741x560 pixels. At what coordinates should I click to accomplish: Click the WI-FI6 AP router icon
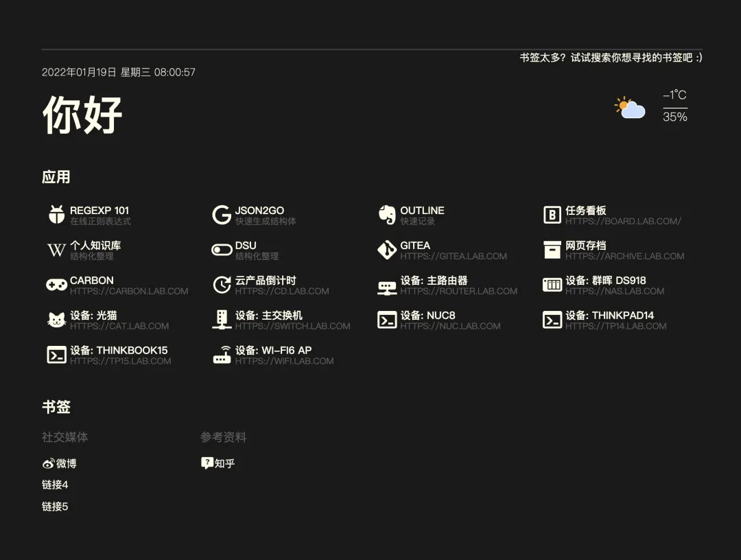[222, 355]
